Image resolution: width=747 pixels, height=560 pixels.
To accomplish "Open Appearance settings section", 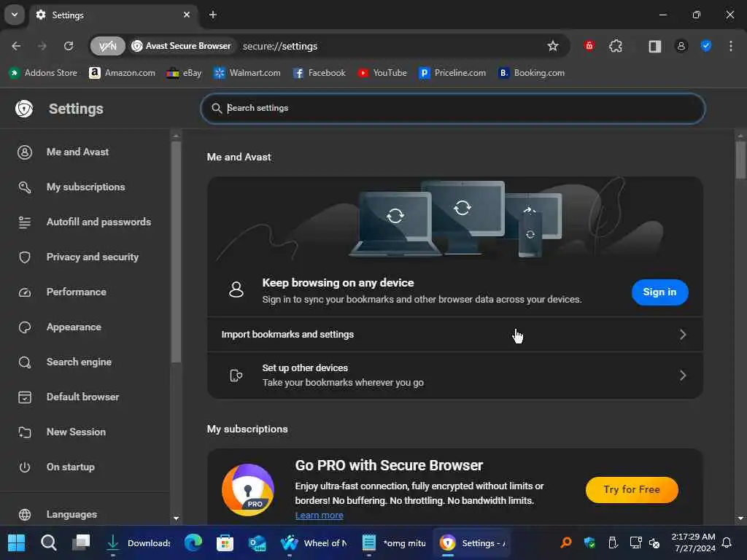I will (86, 327).
